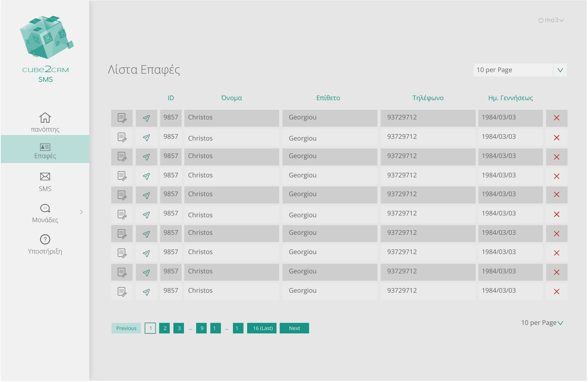Click send icon in the fifth row
Image resolution: width=588 pixels, height=382 pixels.
coord(146,196)
